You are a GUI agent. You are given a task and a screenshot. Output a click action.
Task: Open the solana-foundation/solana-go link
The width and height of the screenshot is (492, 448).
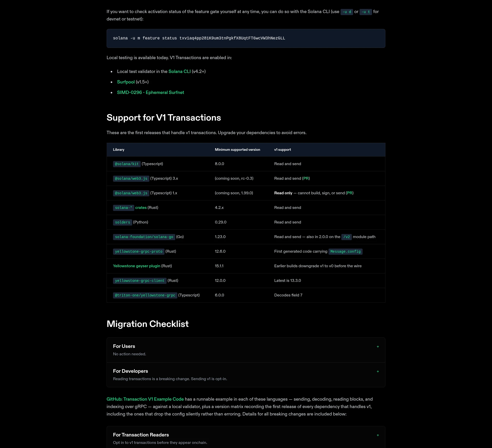(144, 237)
